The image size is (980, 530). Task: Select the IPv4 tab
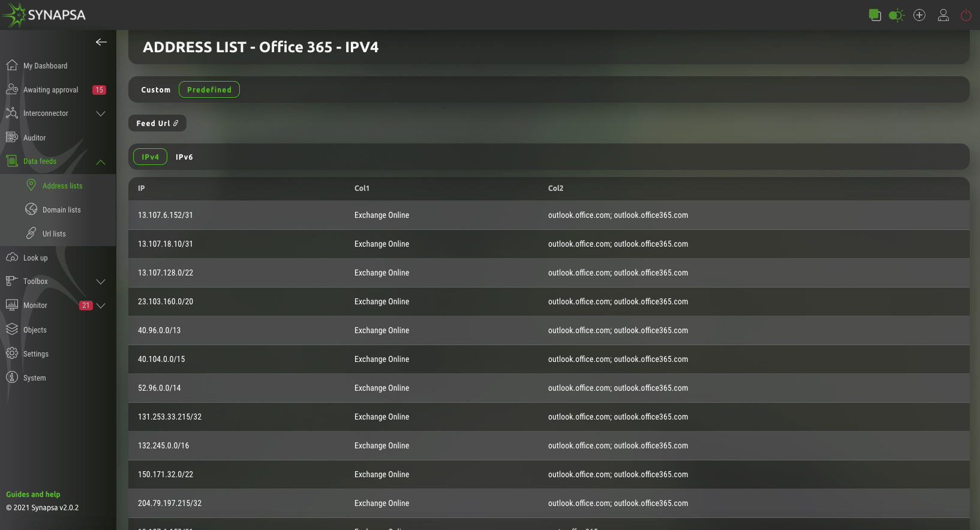pyautogui.click(x=150, y=157)
